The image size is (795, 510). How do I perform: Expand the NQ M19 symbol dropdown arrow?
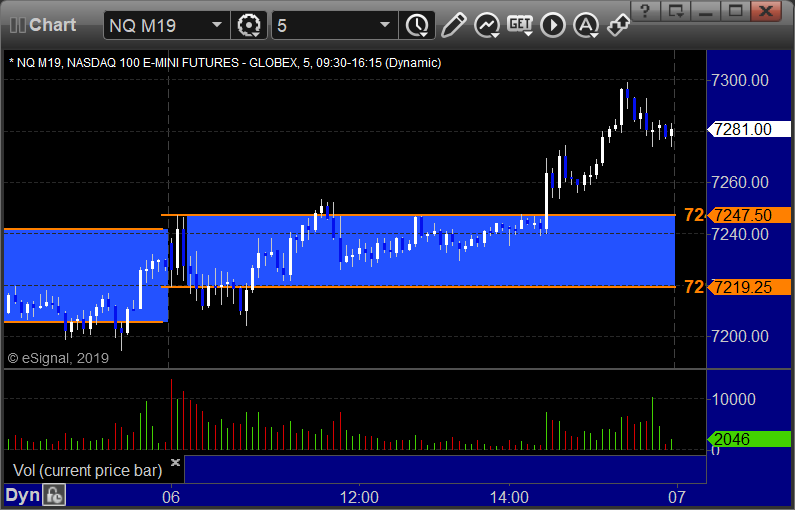coord(216,25)
